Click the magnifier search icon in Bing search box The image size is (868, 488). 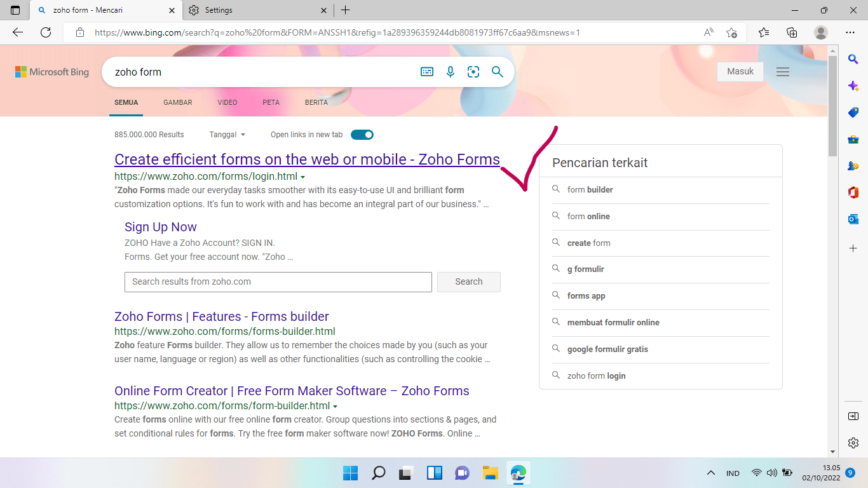click(498, 72)
